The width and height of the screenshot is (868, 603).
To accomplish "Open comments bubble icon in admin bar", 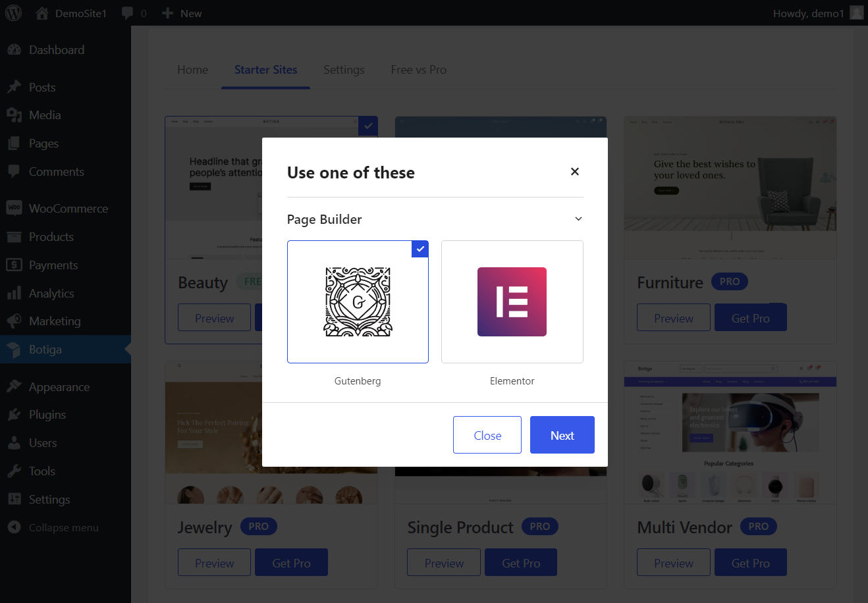I will click(x=128, y=13).
